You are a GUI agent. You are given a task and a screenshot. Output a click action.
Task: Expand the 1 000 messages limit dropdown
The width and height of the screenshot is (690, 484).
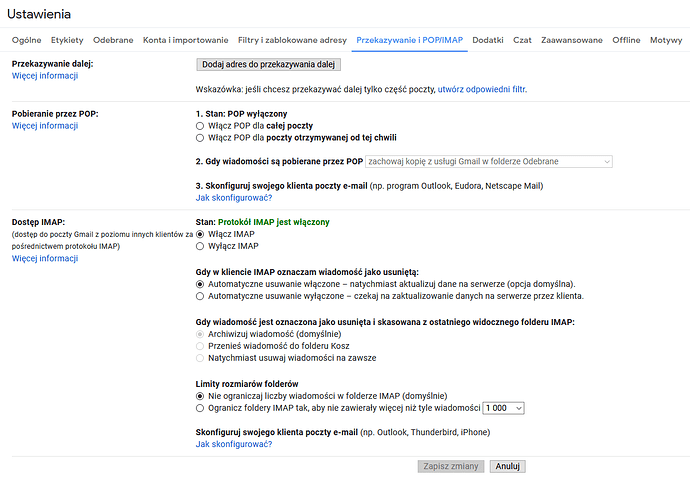click(503, 408)
